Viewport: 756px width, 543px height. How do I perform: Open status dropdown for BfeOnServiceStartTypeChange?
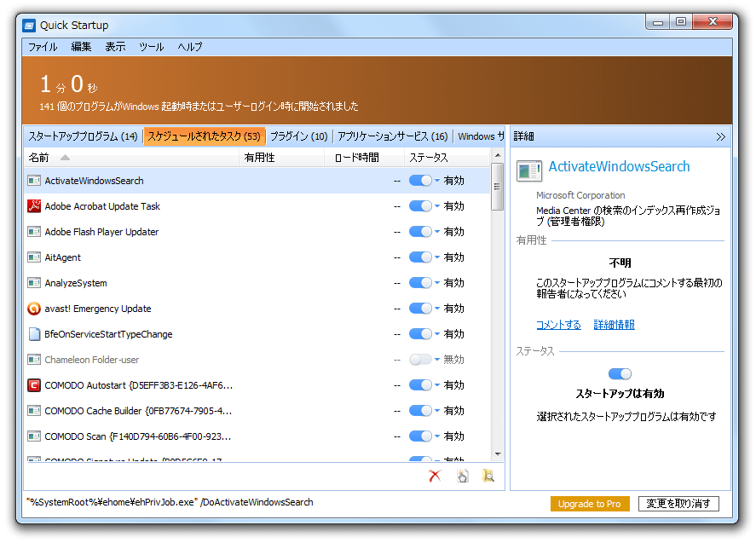click(437, 333)
